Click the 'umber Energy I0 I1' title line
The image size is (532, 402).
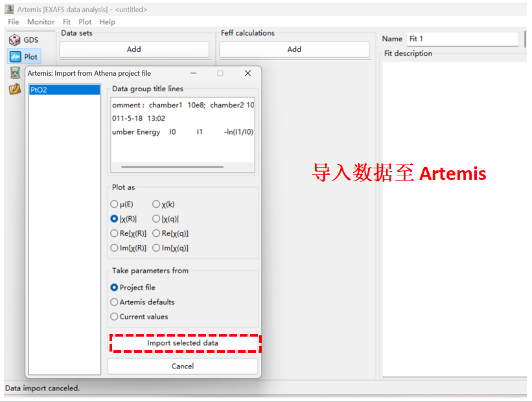click(x=183, y=132)
